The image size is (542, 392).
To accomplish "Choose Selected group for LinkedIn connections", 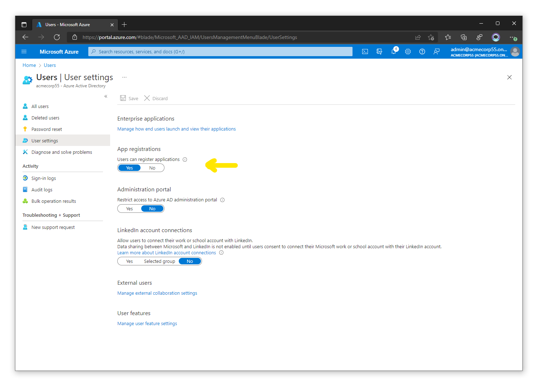I will pos(159,261).
